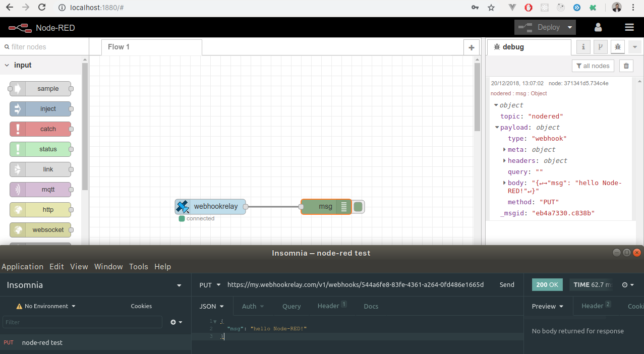The image size is (644, 354).
Task: Open the info sidebar using the i icon
Action: [x=583, y=46]
